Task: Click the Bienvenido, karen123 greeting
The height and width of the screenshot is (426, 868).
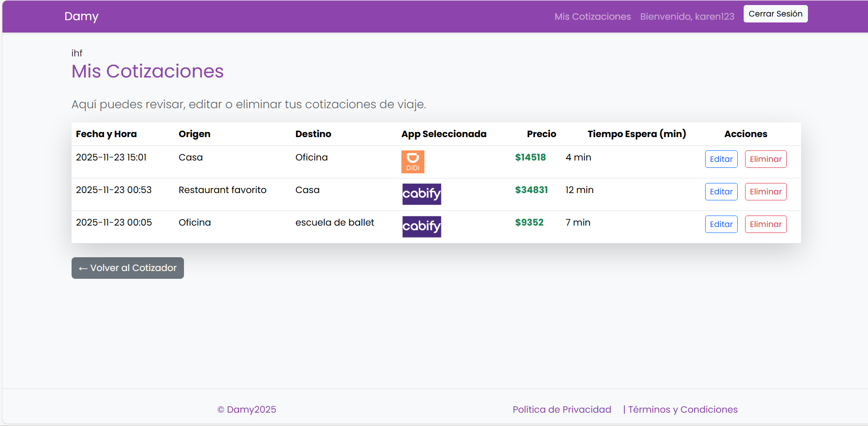Action: pyautogui.click(x=687, y=17)
